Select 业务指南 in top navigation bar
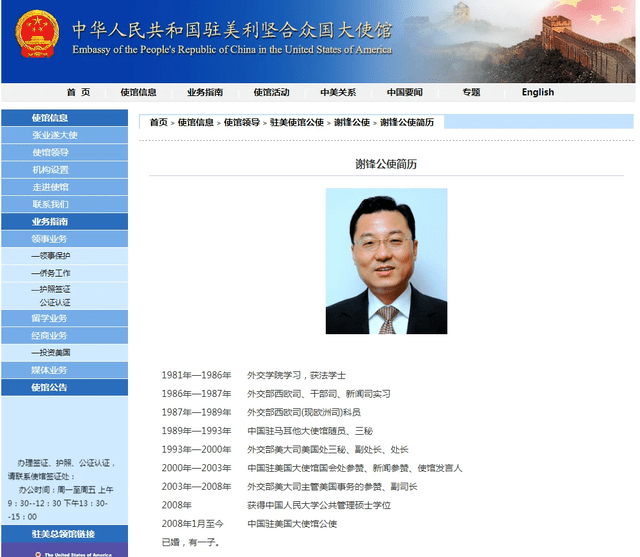This screenshot has height=557, width=640. click(205, 92)
